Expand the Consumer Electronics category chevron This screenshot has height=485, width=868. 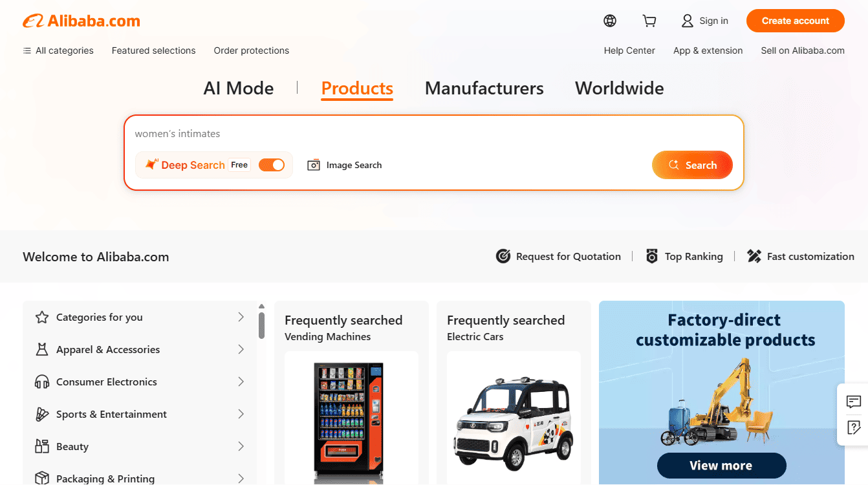coord(241,382)
